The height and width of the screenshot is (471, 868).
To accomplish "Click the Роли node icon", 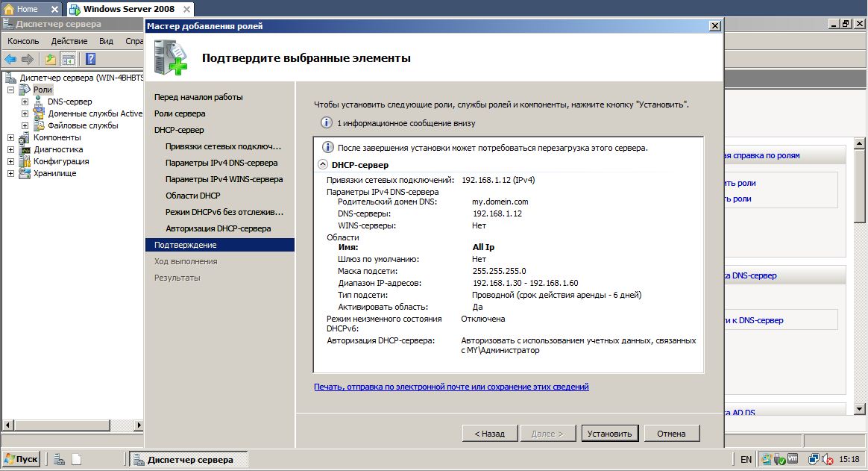I will tap(25, 90).
